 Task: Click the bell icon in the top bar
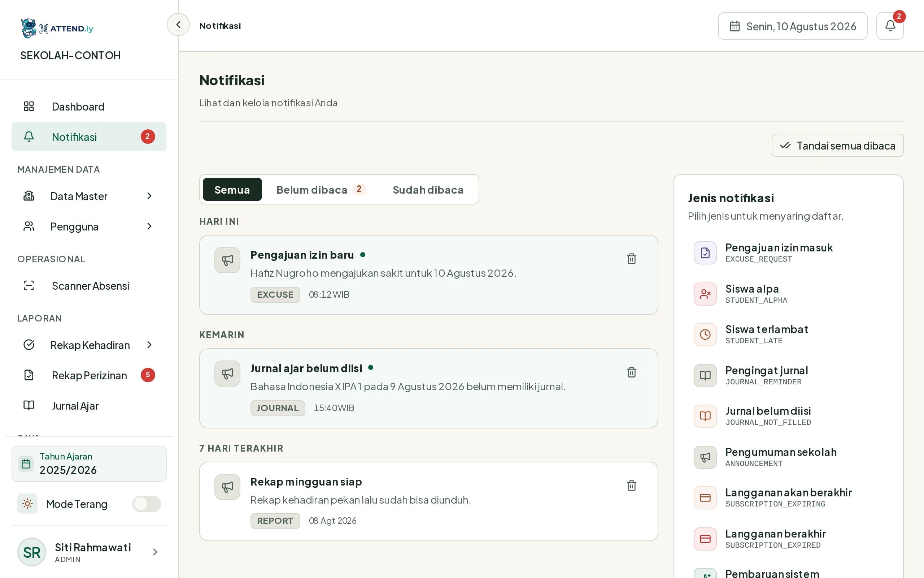point(890,26)
